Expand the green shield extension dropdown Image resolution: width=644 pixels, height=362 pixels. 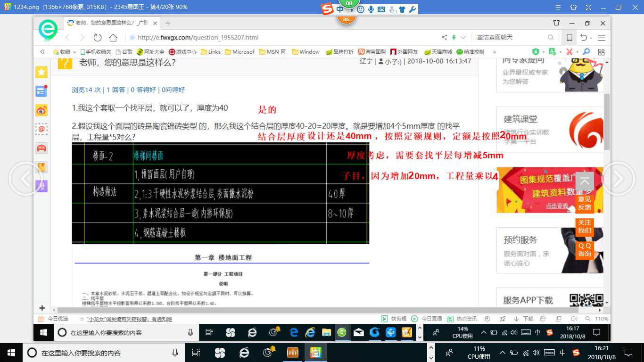pos(544,52)
